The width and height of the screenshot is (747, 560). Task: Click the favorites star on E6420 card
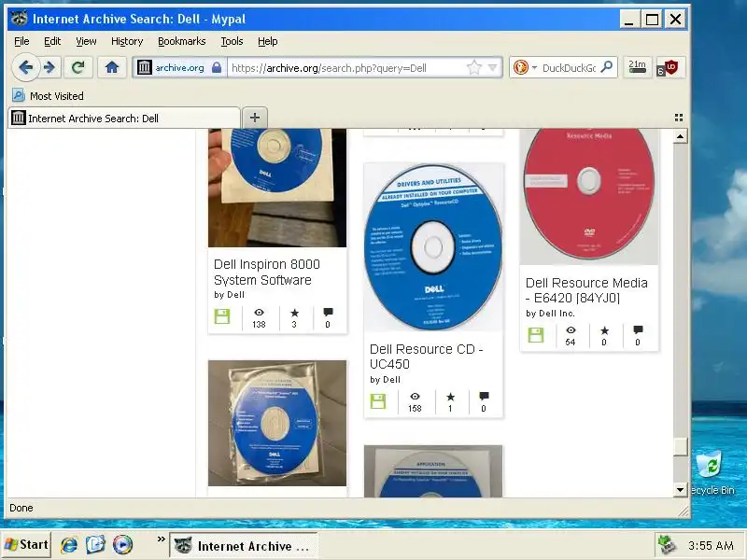tap(604, 330)
